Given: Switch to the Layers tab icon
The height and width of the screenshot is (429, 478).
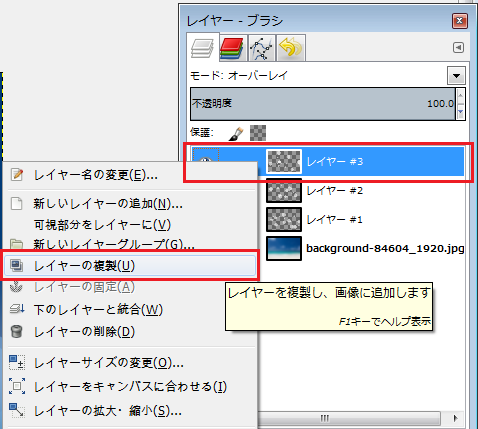Looking at the screenshot, I should 202,48.
